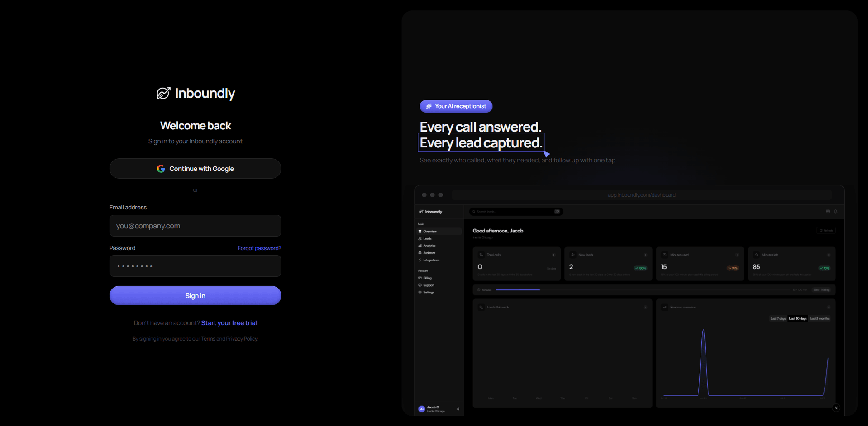Image resolution: width=868 pixels, height=426 pixels.
Task: Click the gift icon in the dashboard preview
Action: 828,212
